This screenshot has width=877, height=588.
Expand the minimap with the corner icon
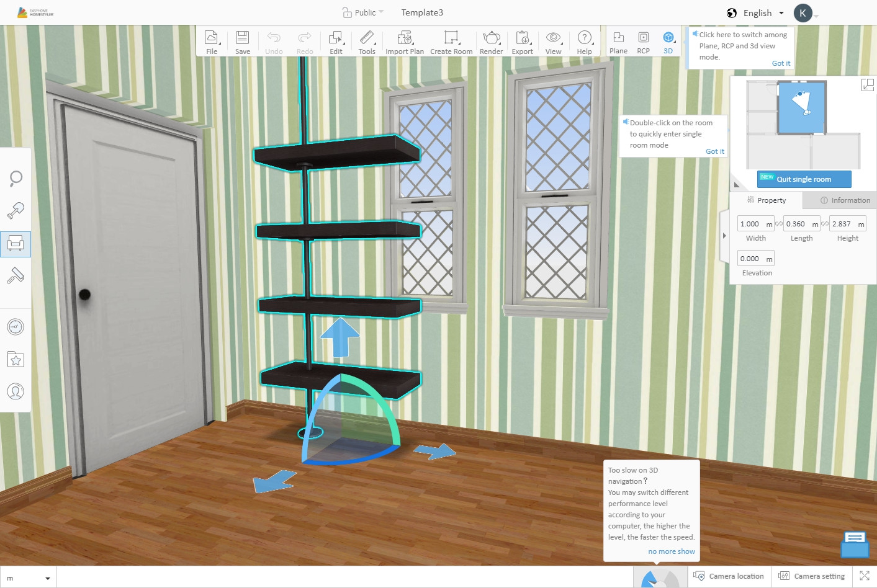coord(868,85)
